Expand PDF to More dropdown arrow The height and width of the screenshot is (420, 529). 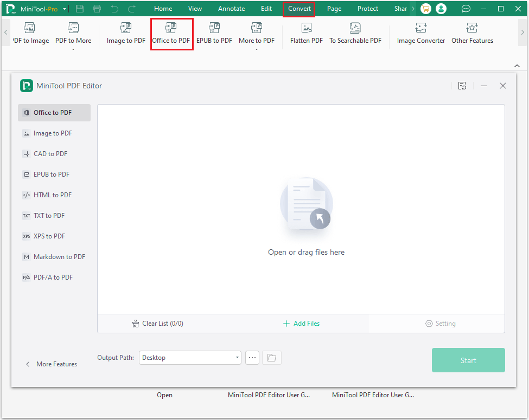click(73, 49)
